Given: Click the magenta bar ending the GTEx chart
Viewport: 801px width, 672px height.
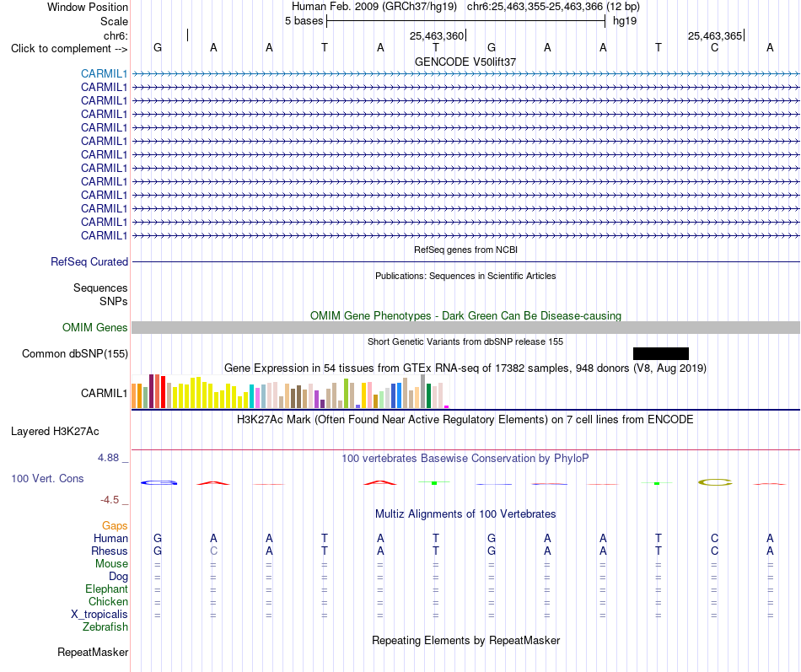Looking at the screenshot, I should pos(447,406).
